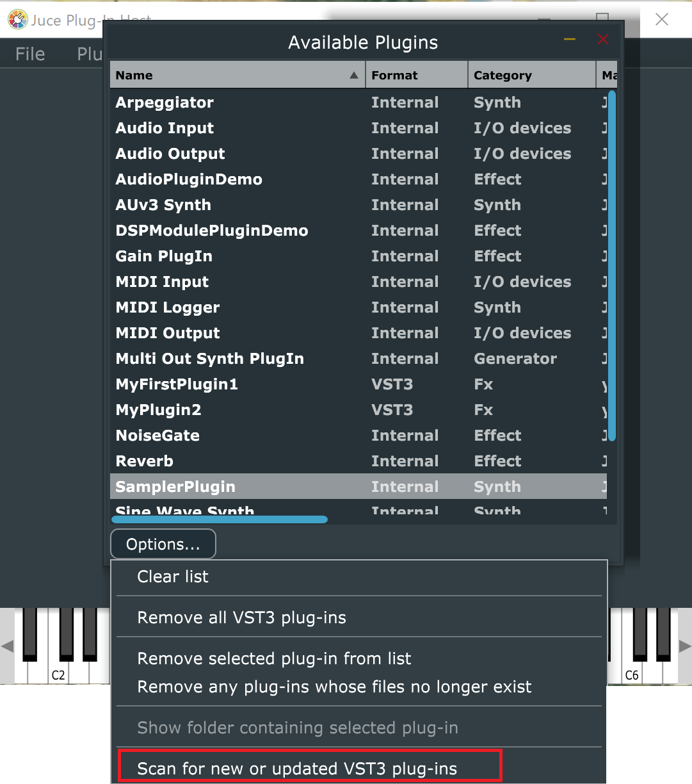The width and height of the screenshot is (692, 784).
Task: Sort by the Format column header
Action: point(417,75)
